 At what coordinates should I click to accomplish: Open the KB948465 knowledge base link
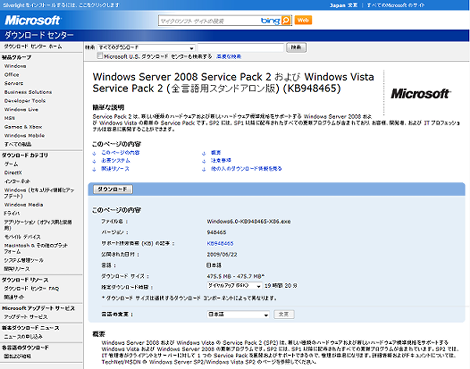[220, 244]
